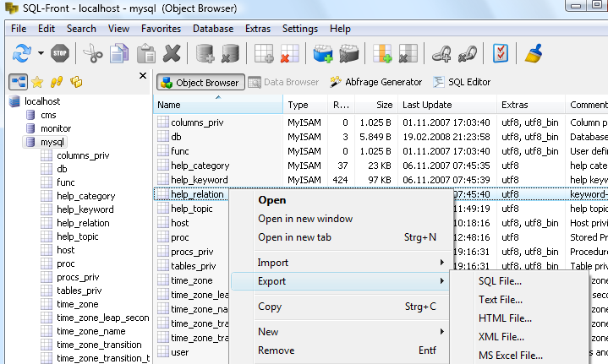
Task: Sort by the Extras column header
Action: coord(530,105)
